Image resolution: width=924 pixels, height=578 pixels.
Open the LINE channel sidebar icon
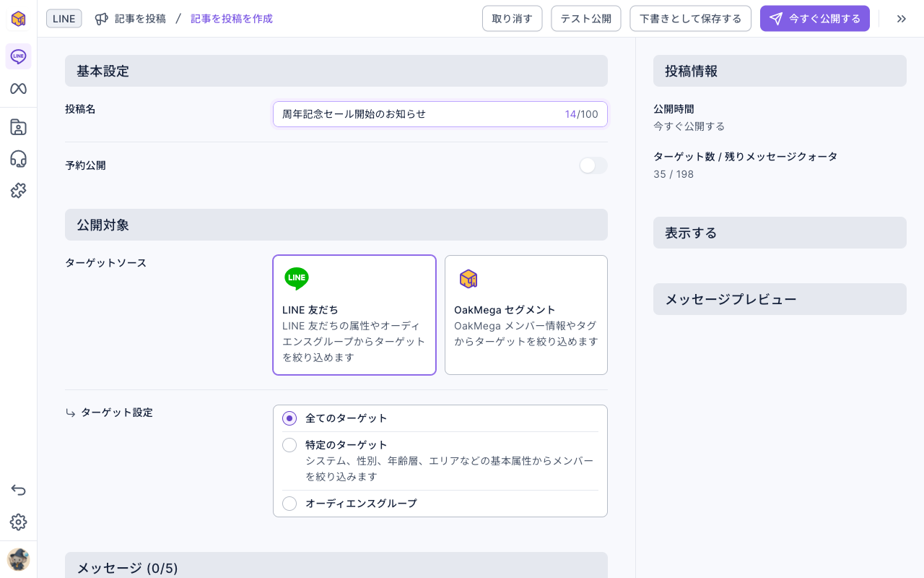(x=18, y=56)
